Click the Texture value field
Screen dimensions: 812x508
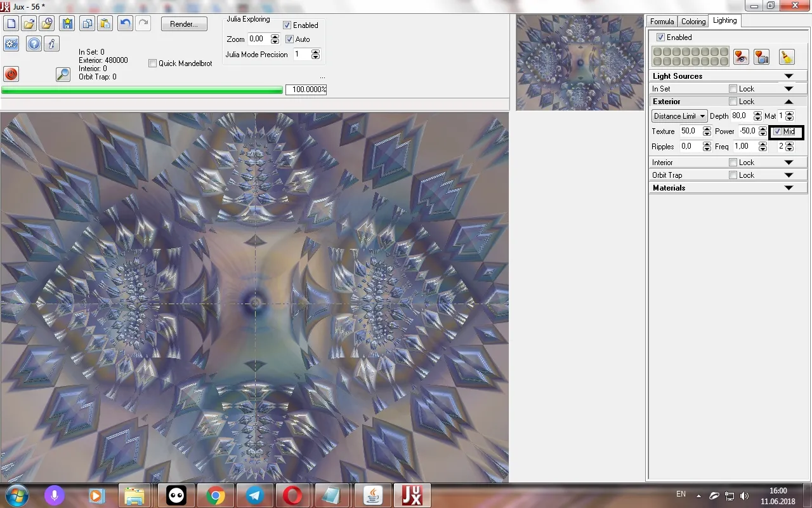690,131
